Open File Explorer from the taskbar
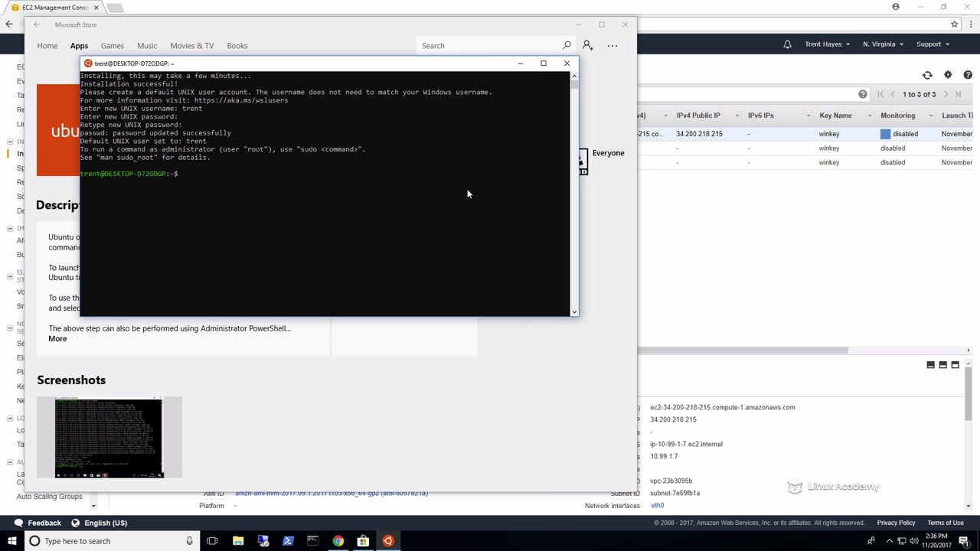The width and height of the screenshot is (980, 551). (238, 541)
